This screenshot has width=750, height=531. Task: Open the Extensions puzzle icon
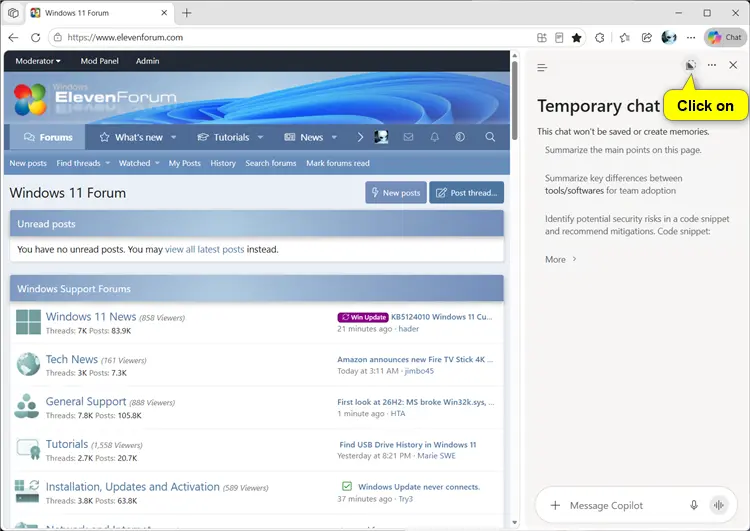point(600,37)
